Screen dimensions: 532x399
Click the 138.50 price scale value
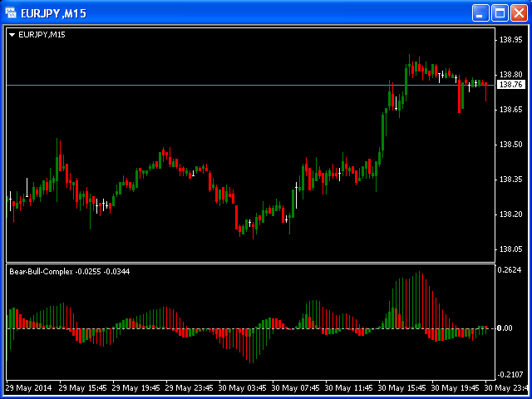510,145
